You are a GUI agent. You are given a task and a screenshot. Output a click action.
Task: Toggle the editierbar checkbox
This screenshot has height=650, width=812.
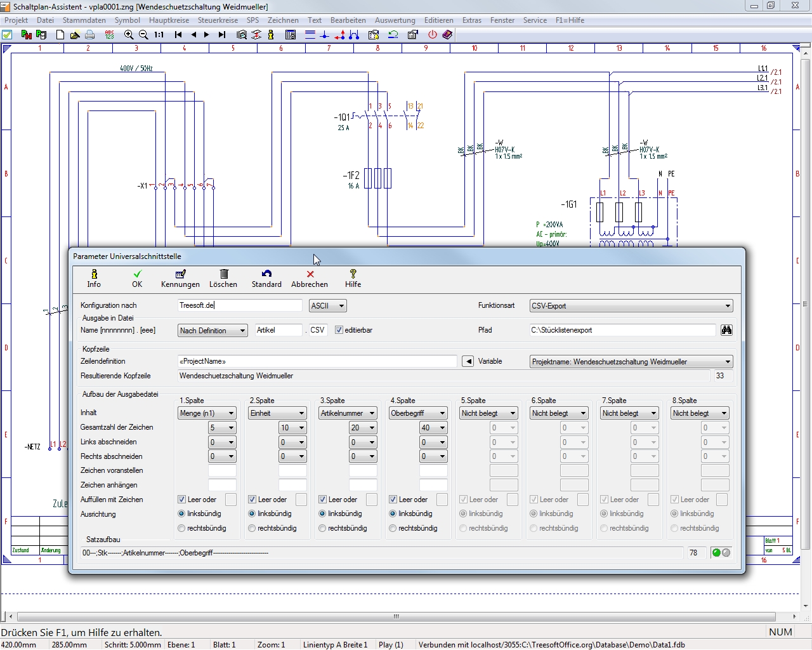tap(339, 330)
